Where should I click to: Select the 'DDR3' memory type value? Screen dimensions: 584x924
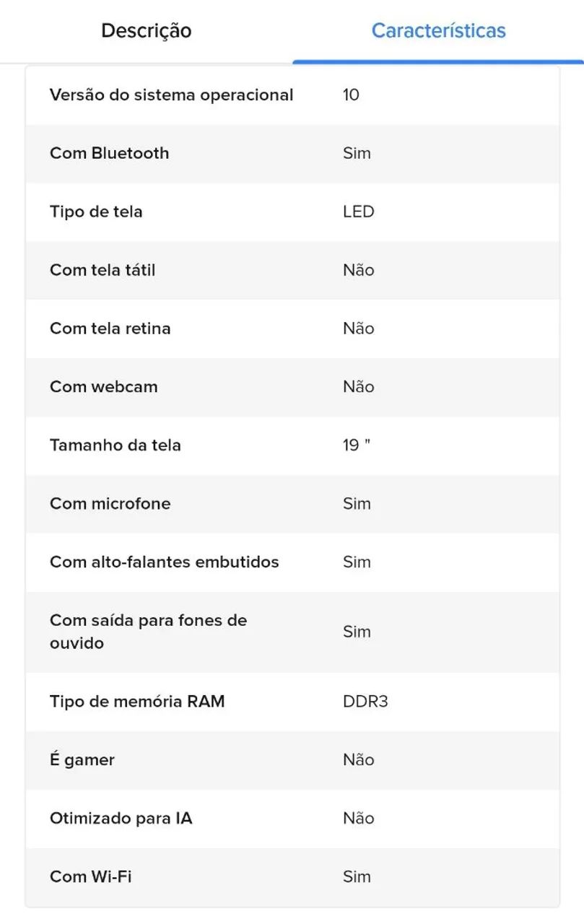click(365, 702)
